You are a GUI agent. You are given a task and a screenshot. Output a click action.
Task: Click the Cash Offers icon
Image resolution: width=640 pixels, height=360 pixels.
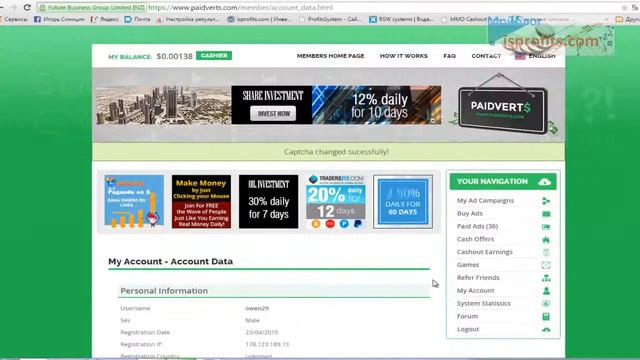click(546, 240)
